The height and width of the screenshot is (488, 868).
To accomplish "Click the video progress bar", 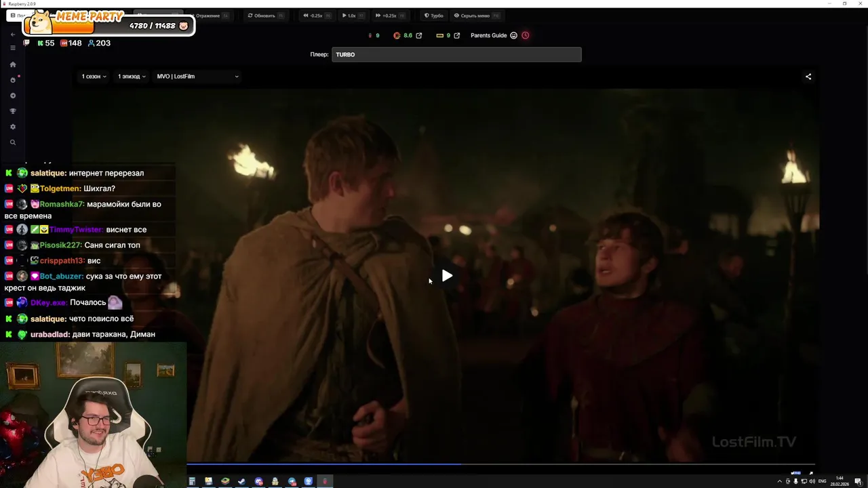I will click(500, 465).
